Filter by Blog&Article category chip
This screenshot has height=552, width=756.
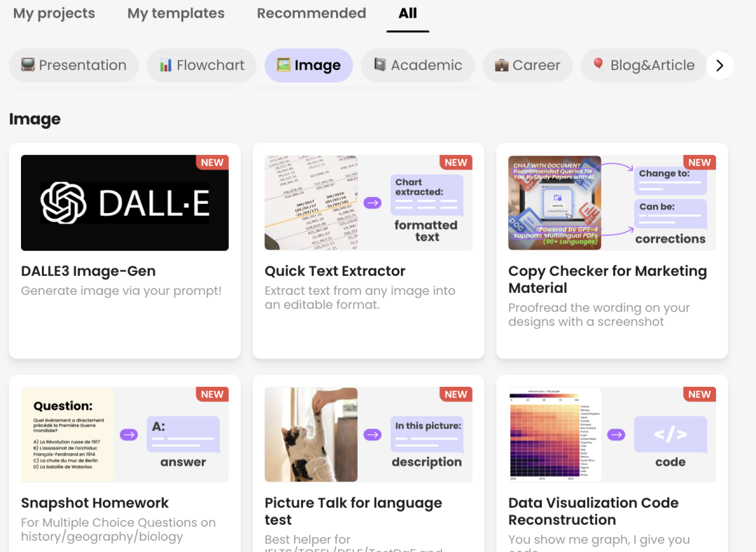(644, 65)
